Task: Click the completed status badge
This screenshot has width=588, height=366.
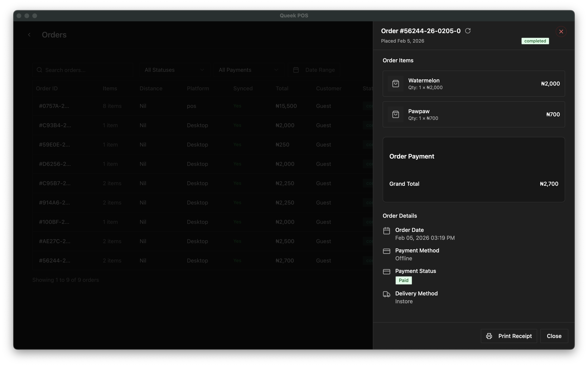Action: coord(535,41)
